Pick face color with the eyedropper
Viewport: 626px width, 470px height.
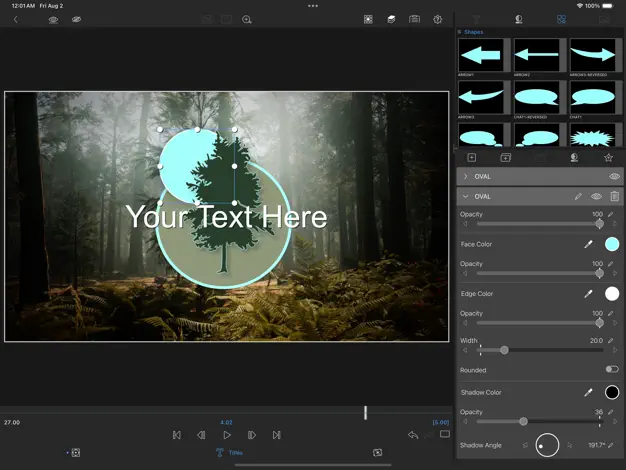(589, 244)
